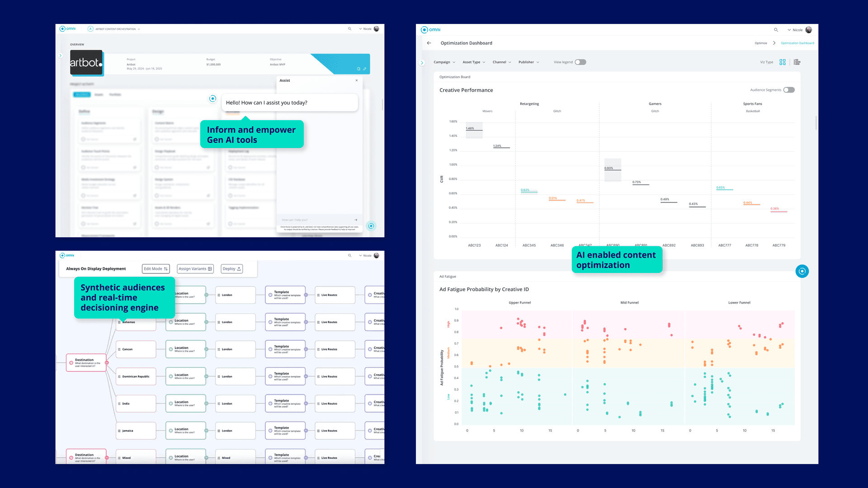Click back arrow beside Optimization Dashboard title
868x488 pixels.
(x=429, y=43)
